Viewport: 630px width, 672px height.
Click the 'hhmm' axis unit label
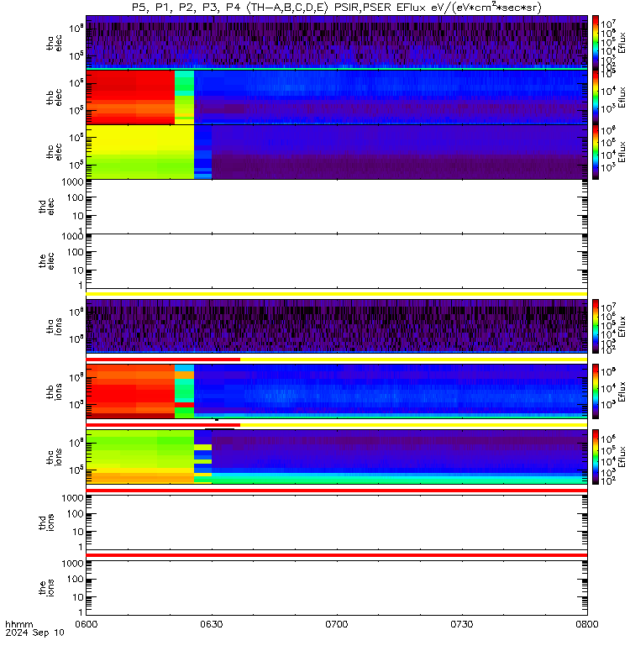pyautogui.click(x=19, y=624)
